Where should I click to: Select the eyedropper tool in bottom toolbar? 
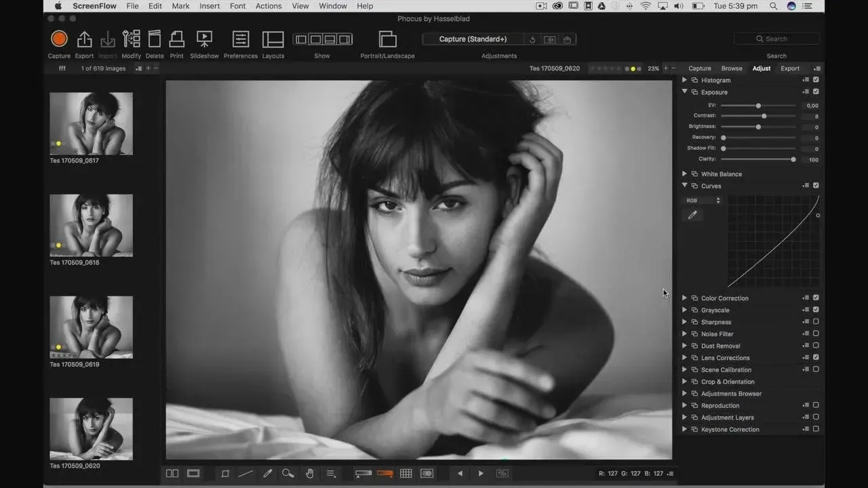(267, 473)
